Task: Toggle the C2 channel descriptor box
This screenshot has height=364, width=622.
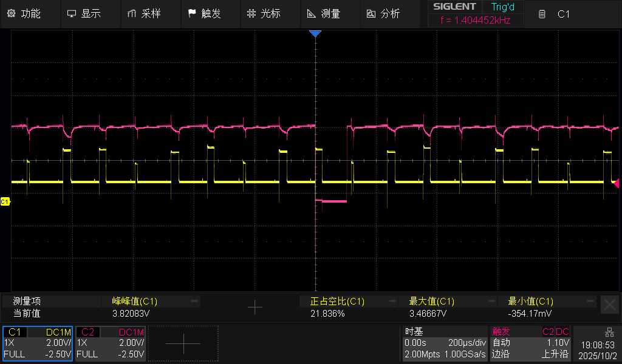Action: pos(111,343)
